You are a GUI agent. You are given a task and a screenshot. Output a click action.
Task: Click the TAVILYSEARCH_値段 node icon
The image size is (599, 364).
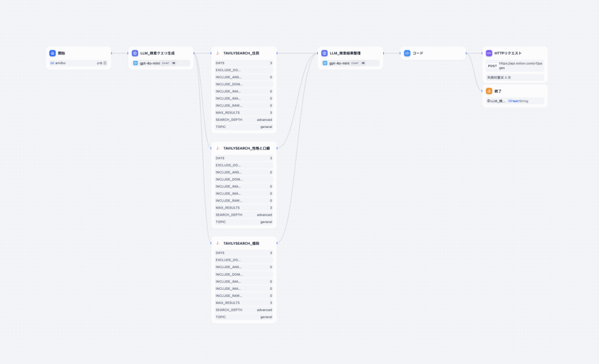(218, 243)
